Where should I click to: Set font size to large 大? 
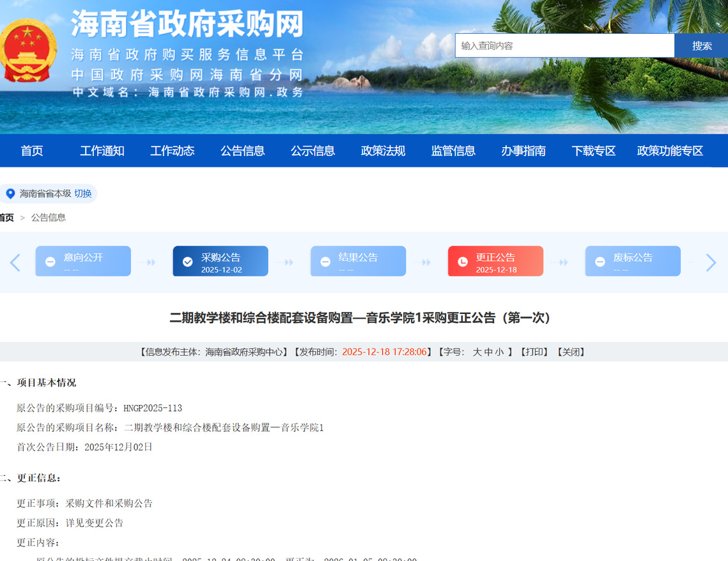click(x=477, y=352)
